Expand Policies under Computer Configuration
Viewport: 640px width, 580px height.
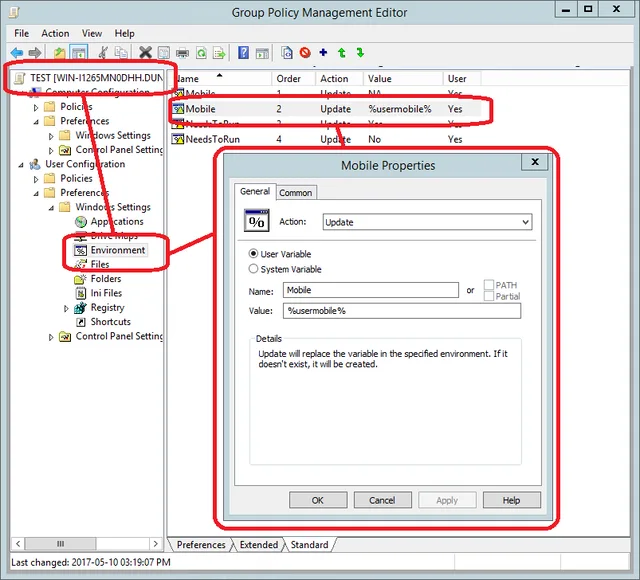click(36, 108)
